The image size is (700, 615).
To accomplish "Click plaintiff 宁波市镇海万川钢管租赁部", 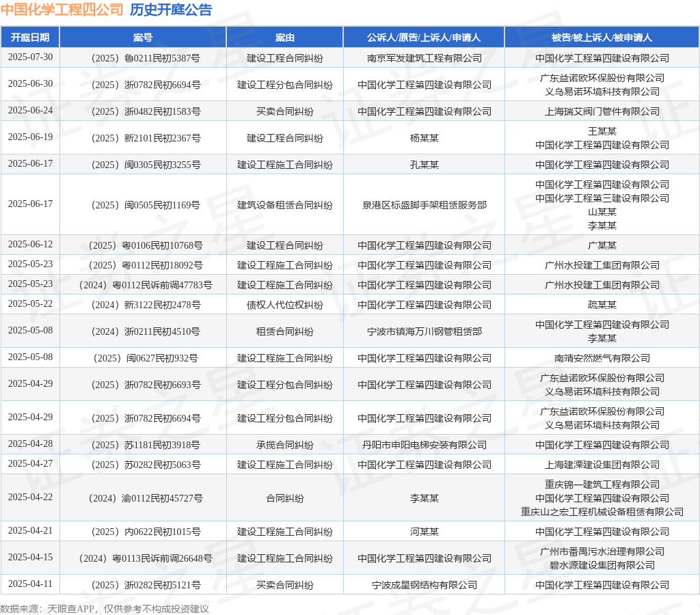I will [425, 331].
